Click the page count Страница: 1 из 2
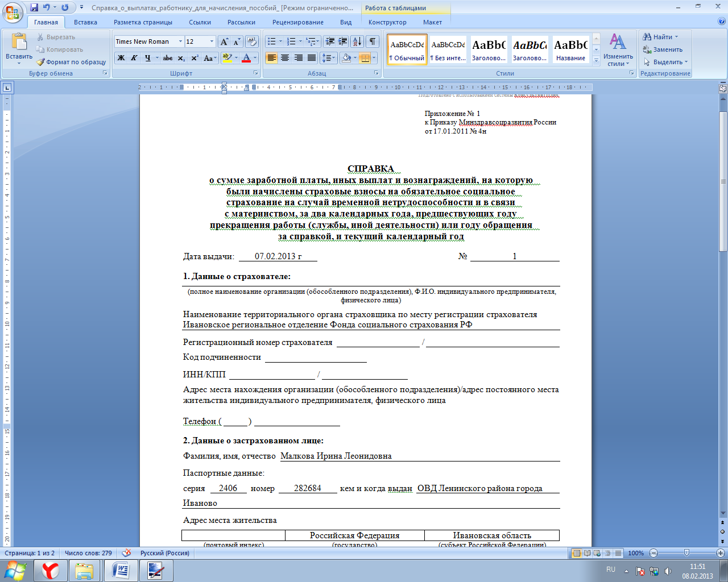This screenshot has width=728, height=582. pyautogui.click(x=30, y=553)
